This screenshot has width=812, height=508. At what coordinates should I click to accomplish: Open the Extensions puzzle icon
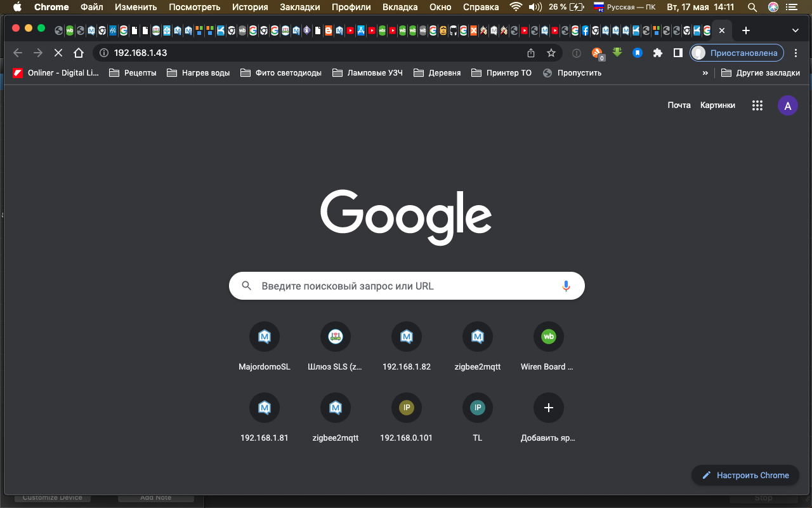click(x=658, y=53)
